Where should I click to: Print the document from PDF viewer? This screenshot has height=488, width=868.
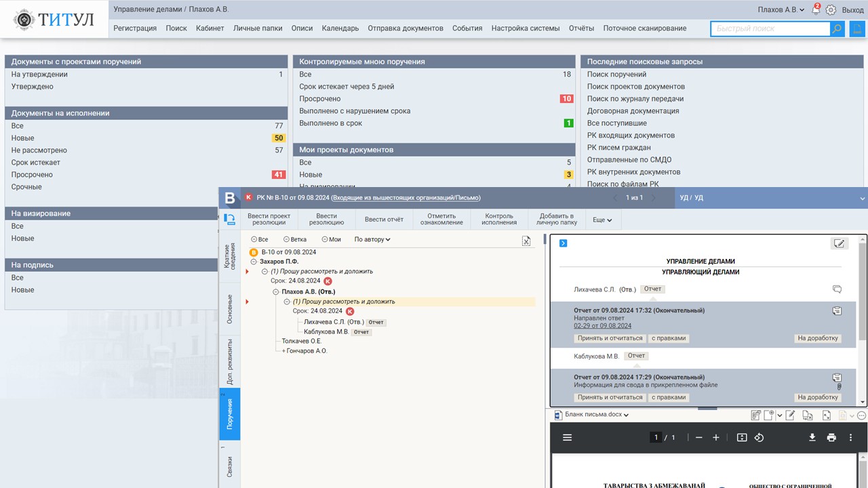pos(831,437)
